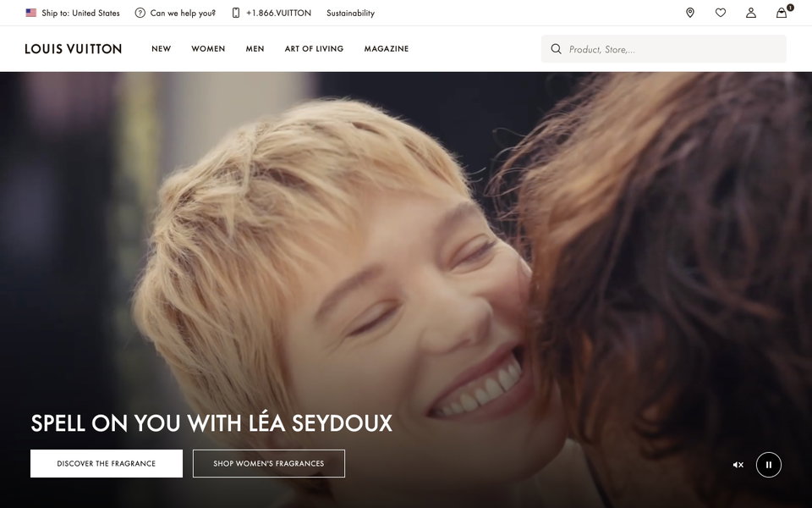The height and width of the screenshot is (508, 812).
Task: Call +1.866.VUITTON link
Action: pyautogui.click(x=278, y=13)
